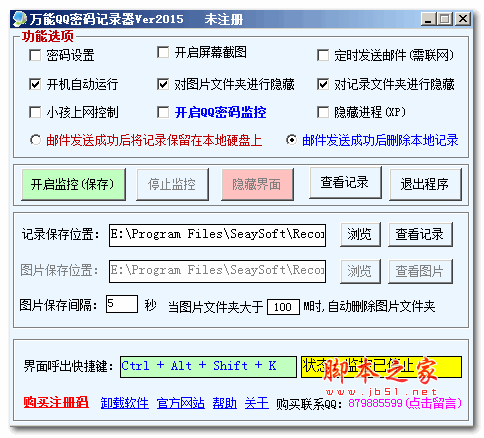Click green 开启监控(保存) button
Screen dimensions: 484x438
coord(73,184)
